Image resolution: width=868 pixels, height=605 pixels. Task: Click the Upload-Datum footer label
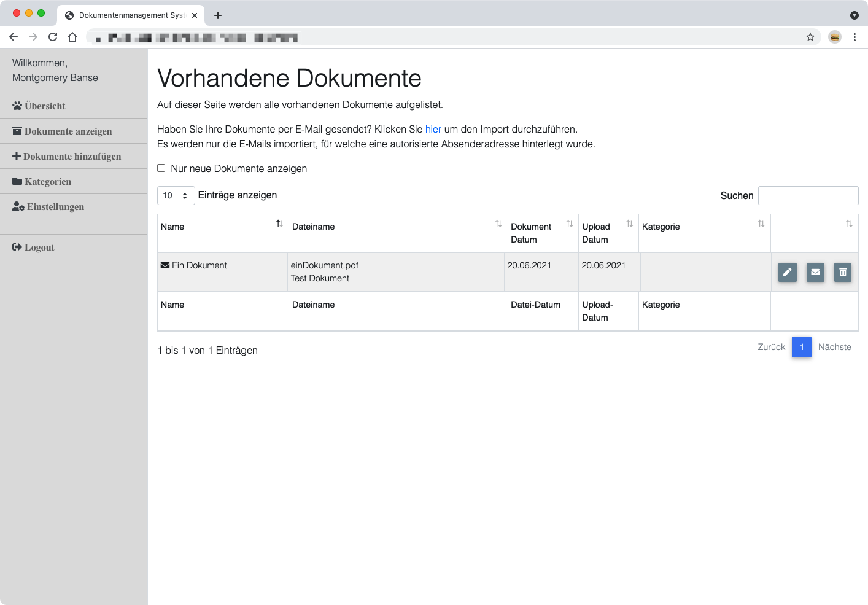click(597, 311)
